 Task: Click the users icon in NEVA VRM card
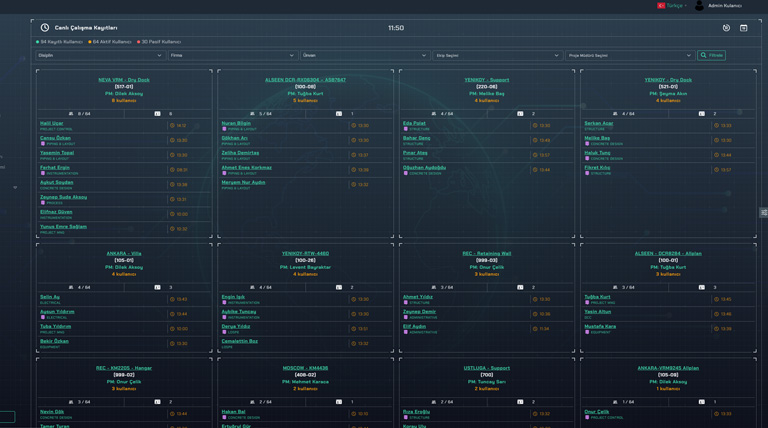[71, 114]
